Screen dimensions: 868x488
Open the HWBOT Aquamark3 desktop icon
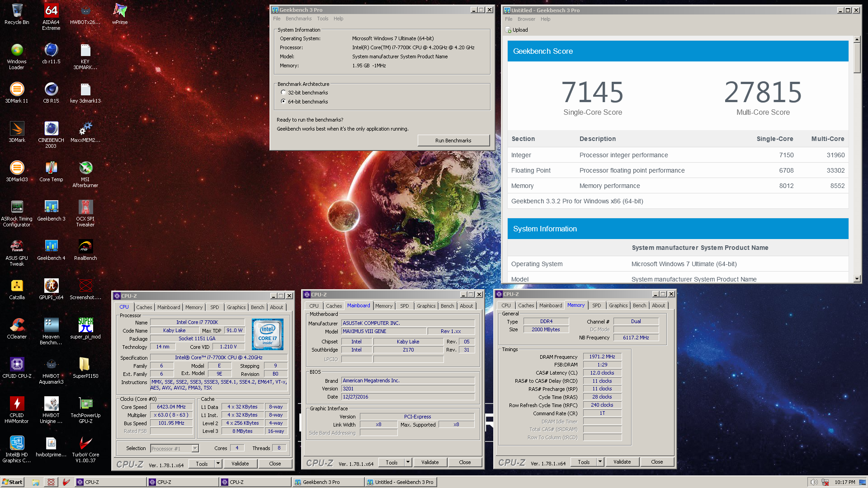(x=51, y=371)
